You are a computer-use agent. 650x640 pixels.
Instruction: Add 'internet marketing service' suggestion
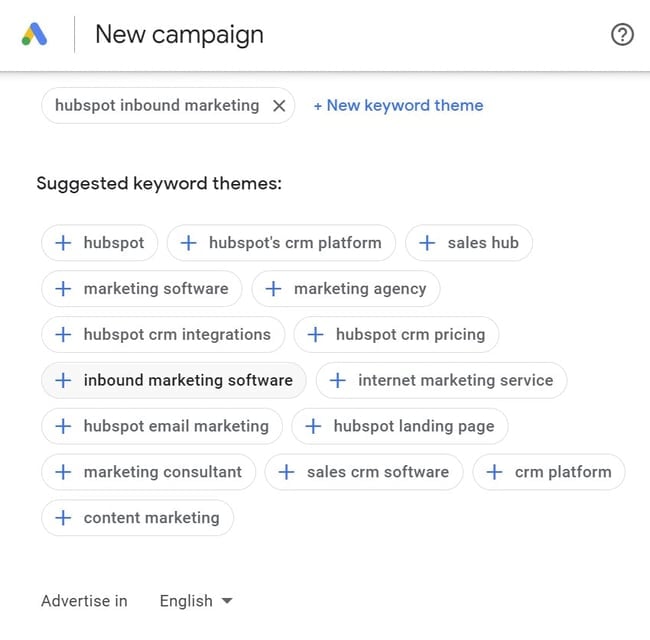click(x=441, y=380)
